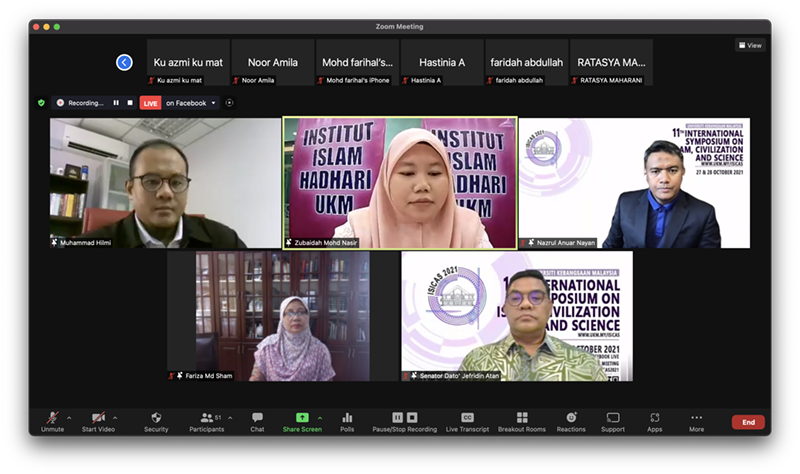Launch the Polls window
This screenshot has width=800, height=474.
[347, 418]
